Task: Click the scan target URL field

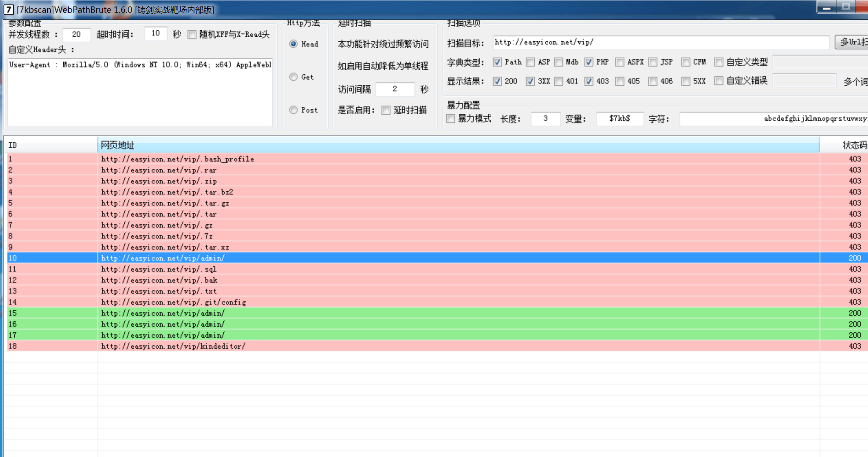Action: 661,42
